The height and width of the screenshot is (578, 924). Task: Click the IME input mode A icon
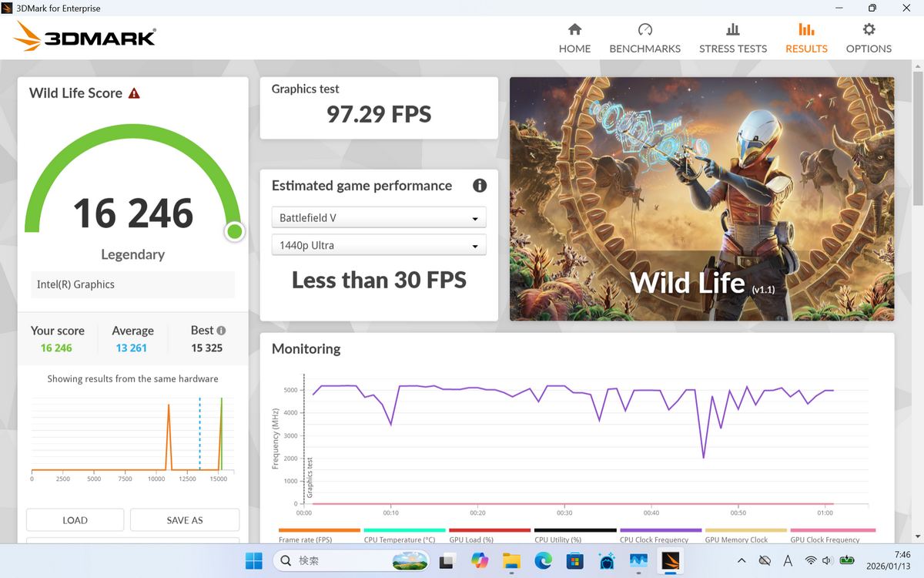pos(788,561)
